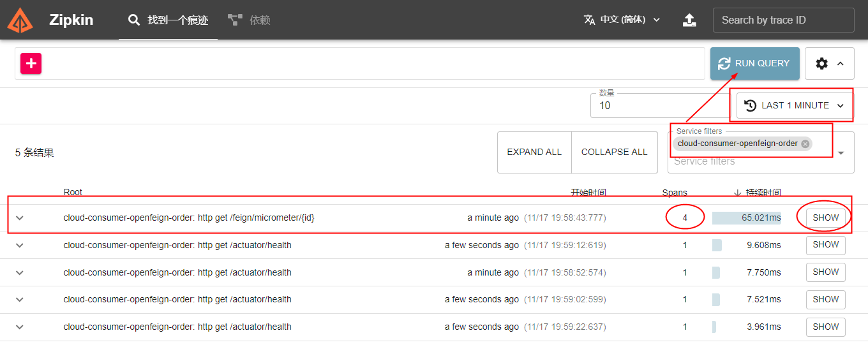Open the 找到一个痕迹 search tab
Image resolution: width=868 pixels, height=354 pixels.
click(168, 20)
